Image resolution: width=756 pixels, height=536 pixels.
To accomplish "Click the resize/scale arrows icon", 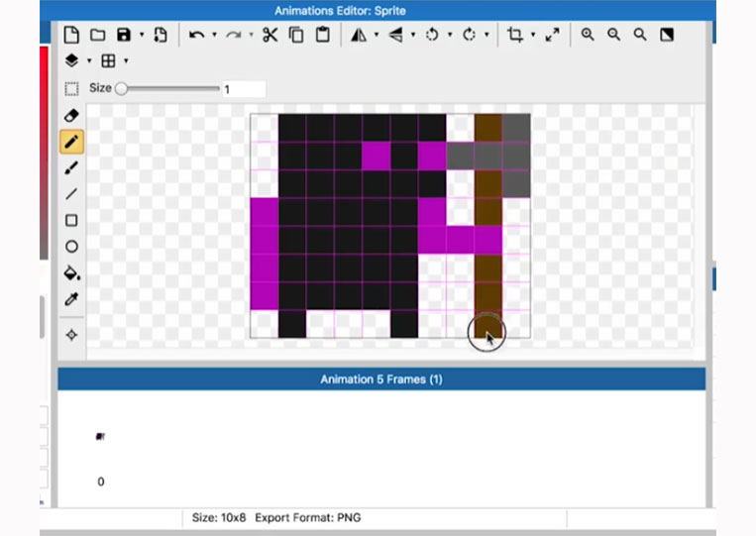I will (552, 35).
